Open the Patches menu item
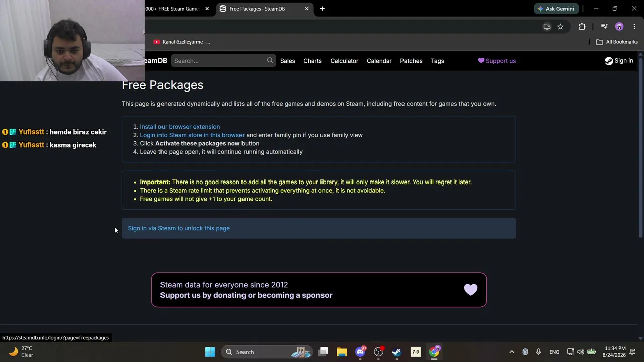This screenshot has height=362, width=644. point(411,61)
